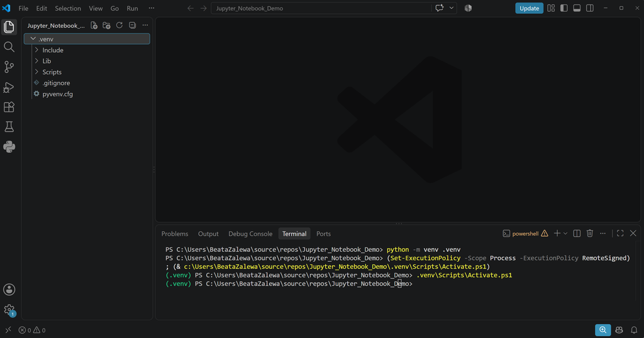This screenshot has height=338, width=644.
Task: Switch to the Problems tab
Action: tap(175, 234)
